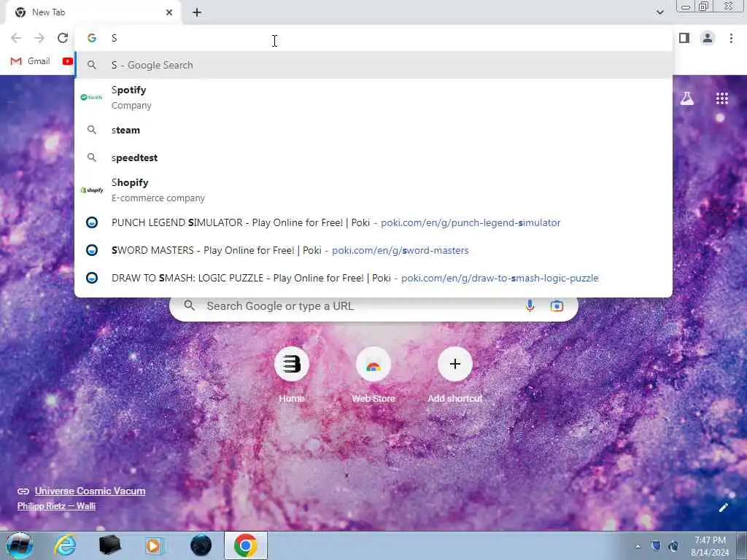
Task: Go back with the back arrow
Action: pyautogui.click(x=16, y=38)
